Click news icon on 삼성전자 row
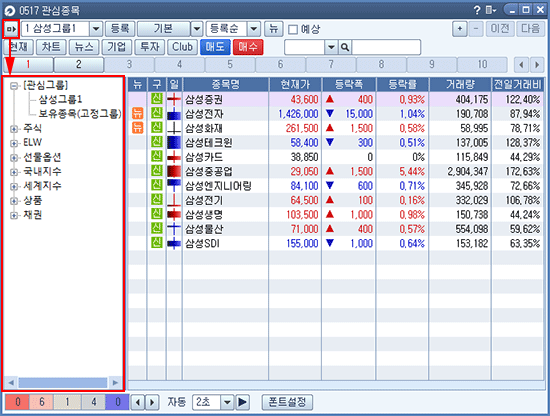The height and width of the screenshot is (416, 550). [x=138, y=114]
